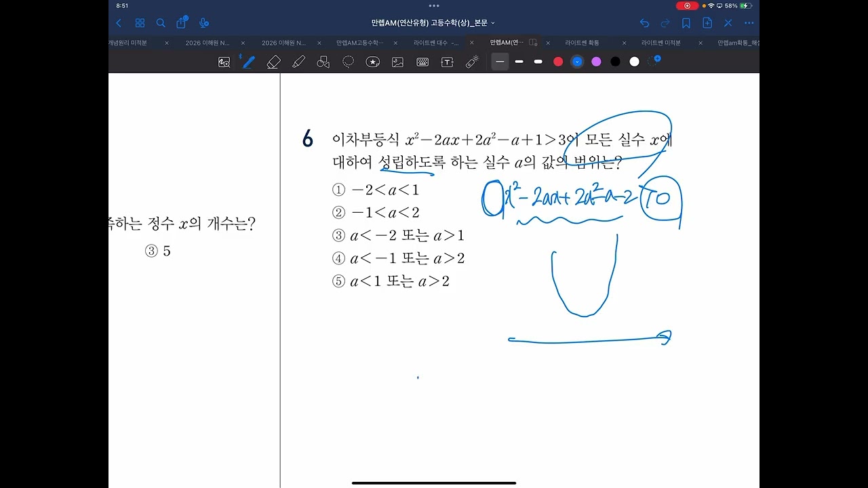The width and height of the screenshot is (868, 488).
Task: Open the document search magnifier
Action: click(x=161, y=23)
